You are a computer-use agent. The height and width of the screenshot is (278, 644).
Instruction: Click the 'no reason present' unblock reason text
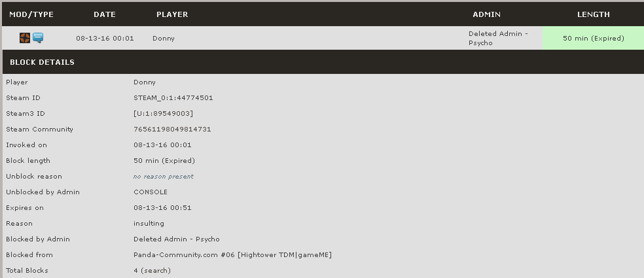click(164, 176)
